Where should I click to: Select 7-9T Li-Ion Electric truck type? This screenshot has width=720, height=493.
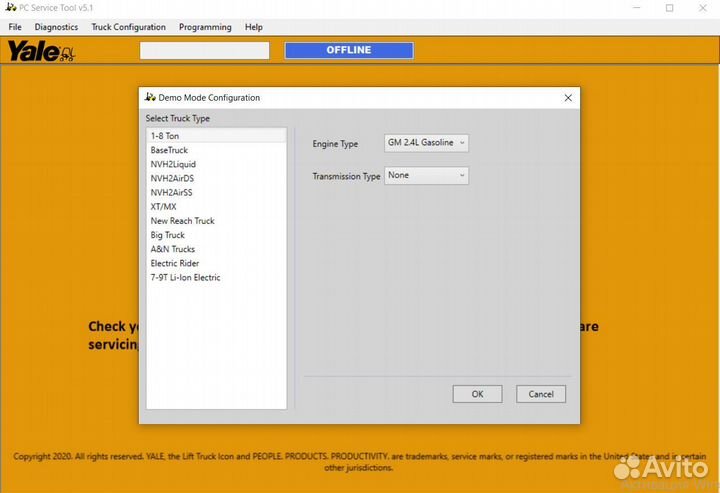(216, 278)
